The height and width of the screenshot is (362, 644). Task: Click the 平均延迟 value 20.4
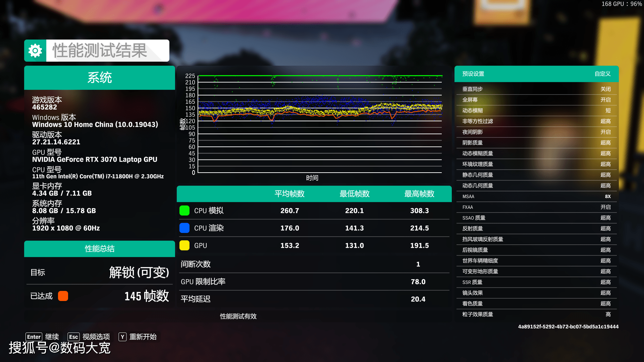pyautogui.click(x=418, y=299)
